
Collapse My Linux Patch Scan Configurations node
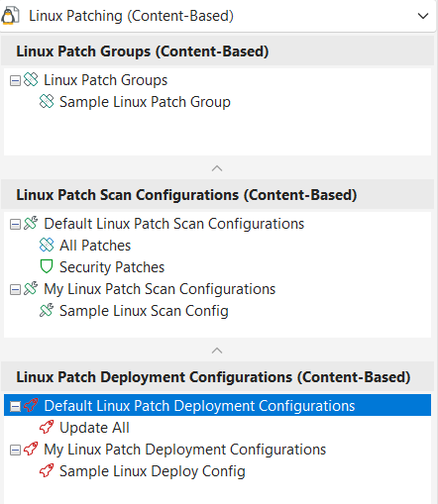[x=15, y=289]
